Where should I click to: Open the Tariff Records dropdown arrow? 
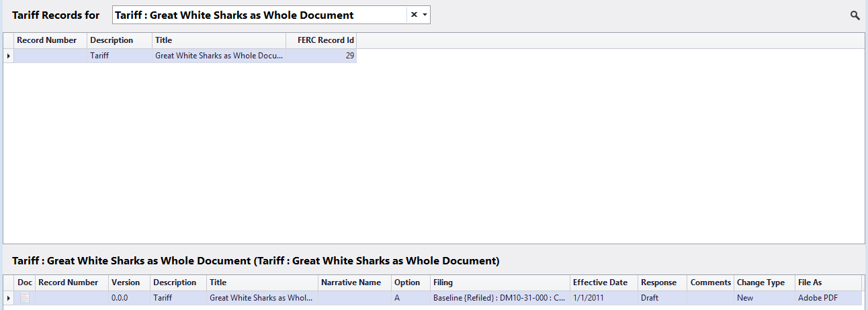tap(425, 15)
